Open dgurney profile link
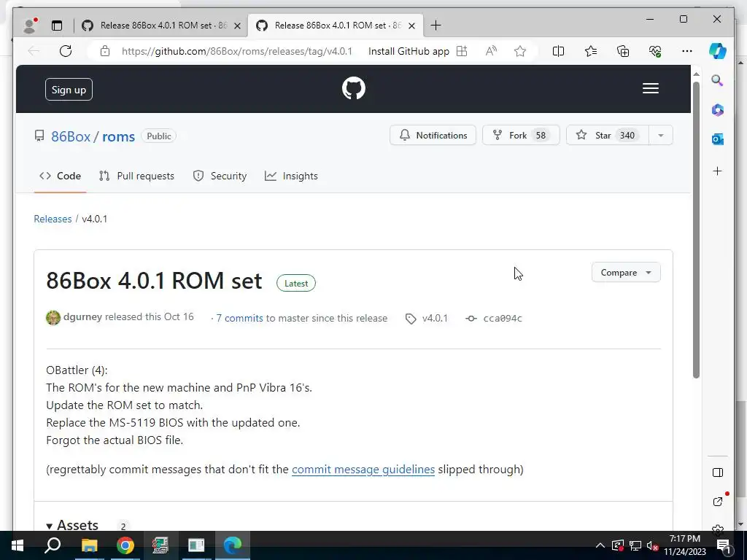 pyautogui.click(x=82, y=317)
